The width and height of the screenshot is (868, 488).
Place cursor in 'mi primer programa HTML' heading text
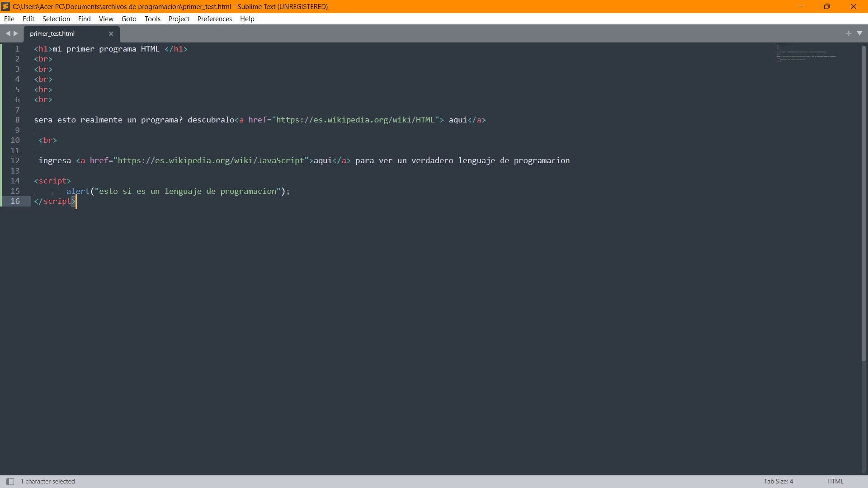[x=106, y=49]
